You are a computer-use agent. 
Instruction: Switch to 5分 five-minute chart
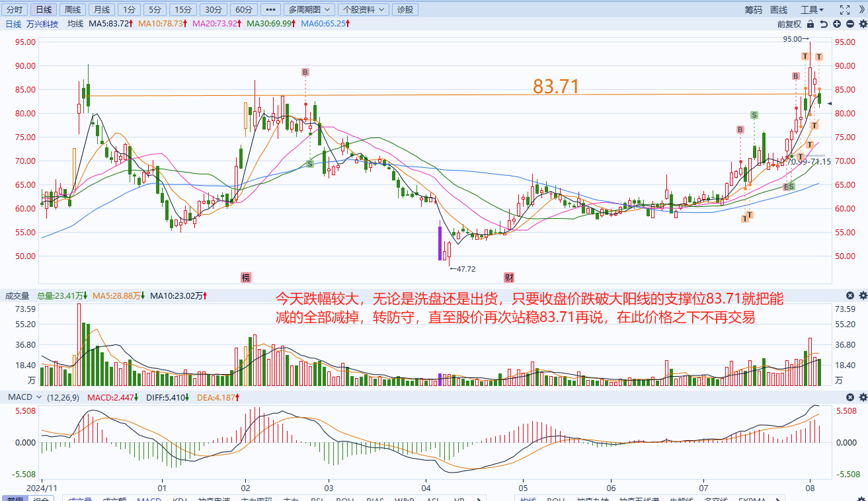click(x=154, y=10)
